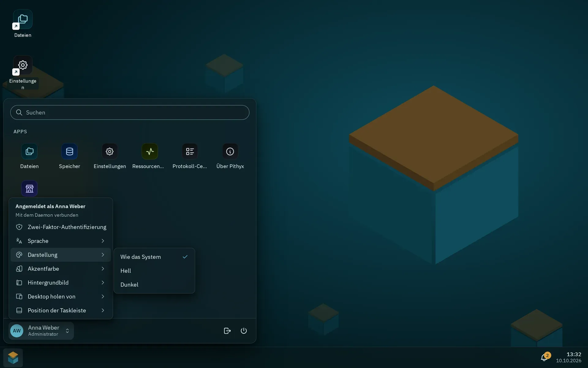Open the Über Pithyx info app
The width and height of the screenshot is (588, 368).
click(230, 151)
